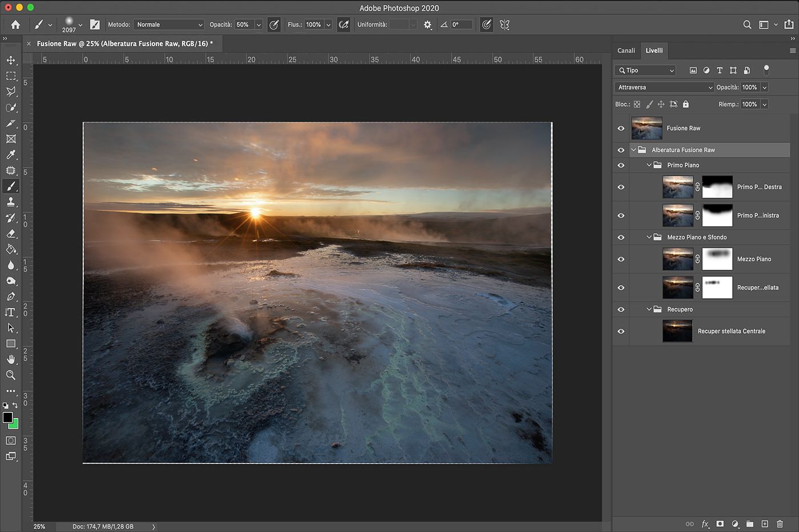Open the Metodo blend mode dropdown
This screenshot has width=799, height=532.
click(x=169, y=25)
